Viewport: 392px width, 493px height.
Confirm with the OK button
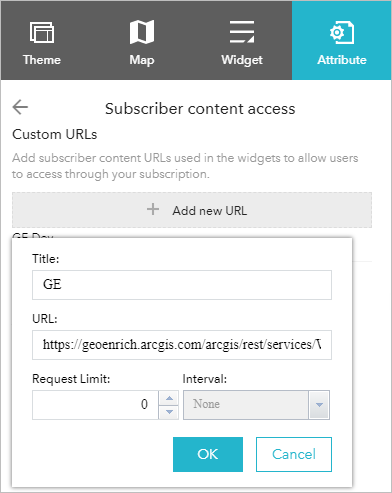pyautogui.click(x=208, y=454)
